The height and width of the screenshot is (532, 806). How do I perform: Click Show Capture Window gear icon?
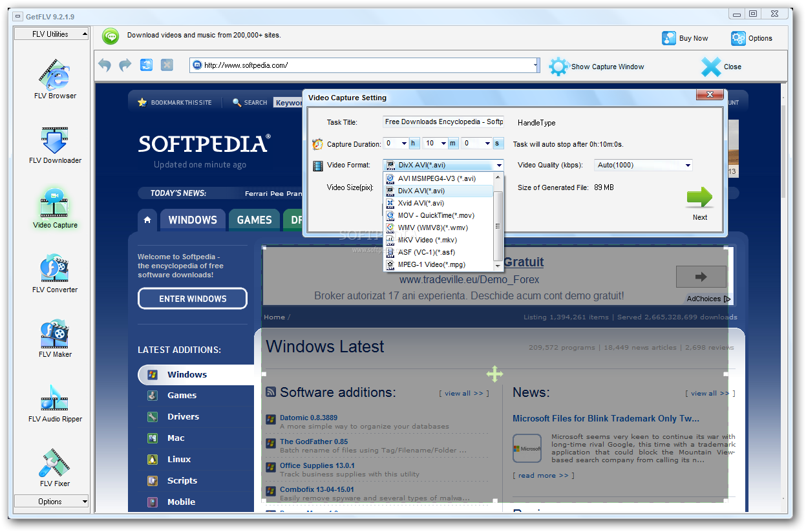(558, 67)
